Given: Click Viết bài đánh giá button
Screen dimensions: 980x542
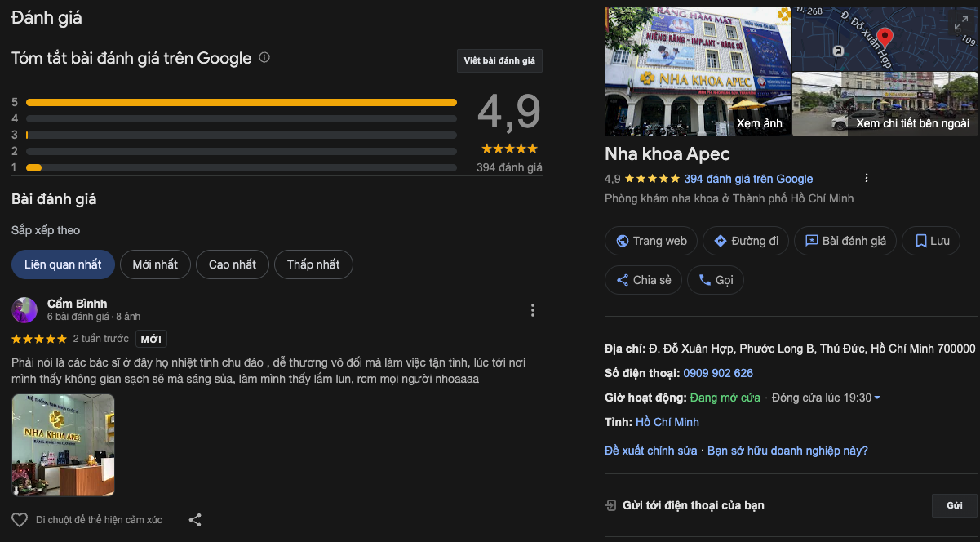Looking at the screenshot, I should coord(499,61).
